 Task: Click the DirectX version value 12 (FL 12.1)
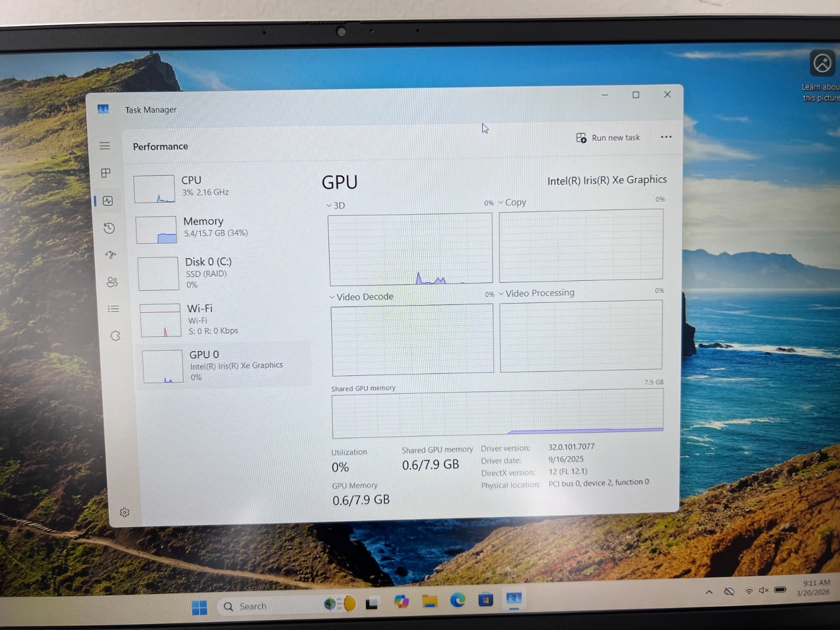coord(568,471)
